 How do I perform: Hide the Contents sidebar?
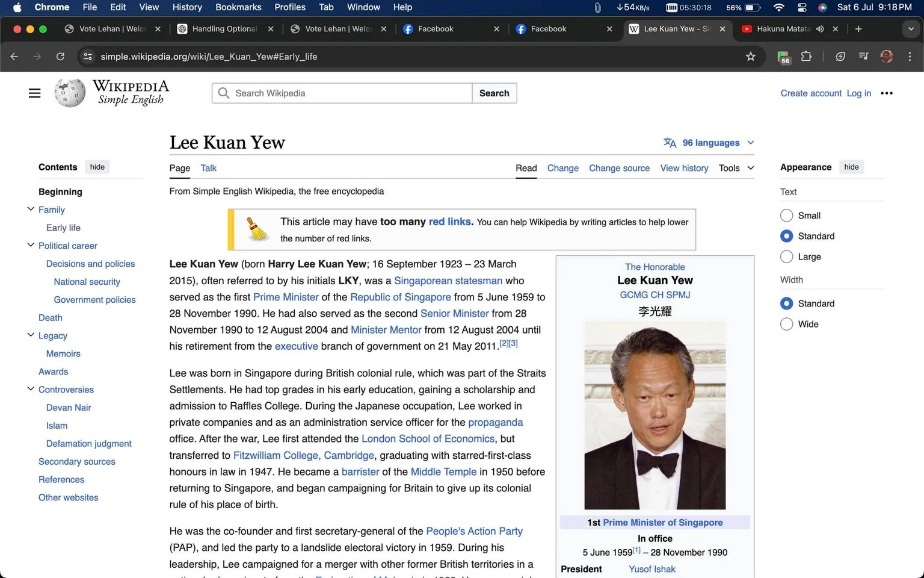click(x=97, y=167)
